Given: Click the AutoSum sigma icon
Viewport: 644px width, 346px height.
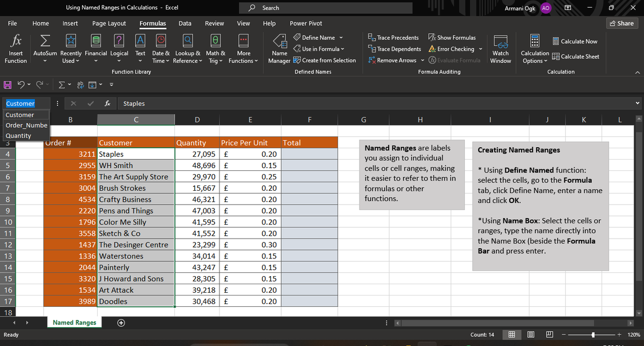Looking at the screenshot, I should coord(46,40).
